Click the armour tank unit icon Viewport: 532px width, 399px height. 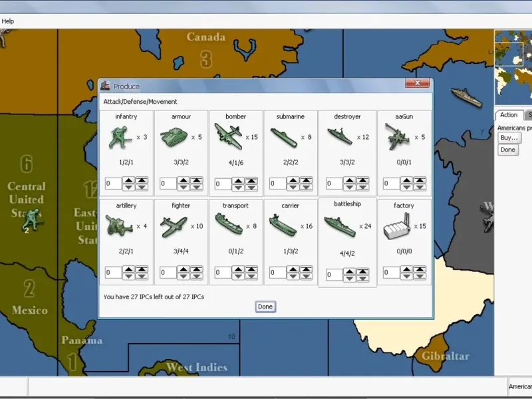pos(174,137)
